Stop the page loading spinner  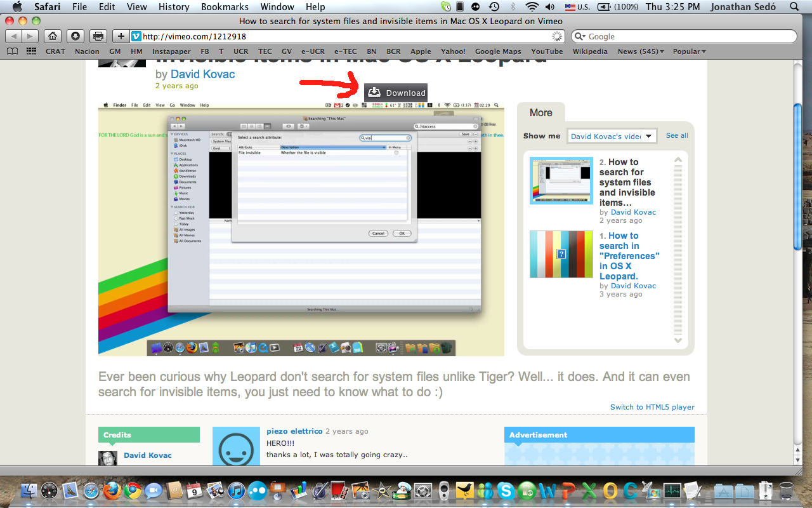point(556,36)
